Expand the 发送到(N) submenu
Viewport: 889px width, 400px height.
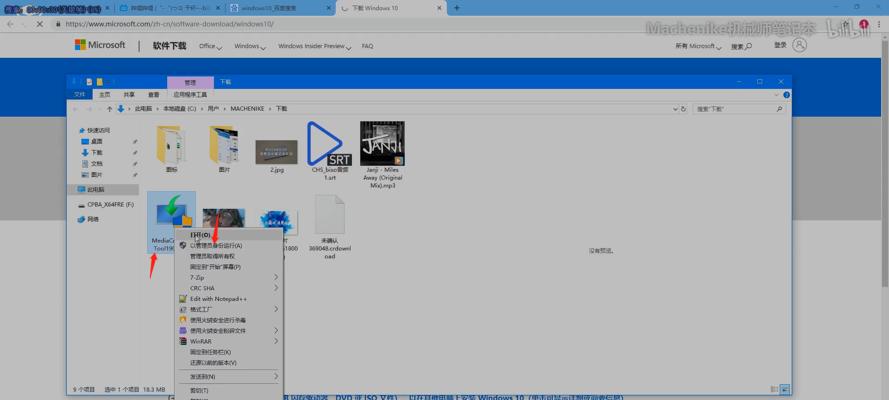[x=228, y=377]
